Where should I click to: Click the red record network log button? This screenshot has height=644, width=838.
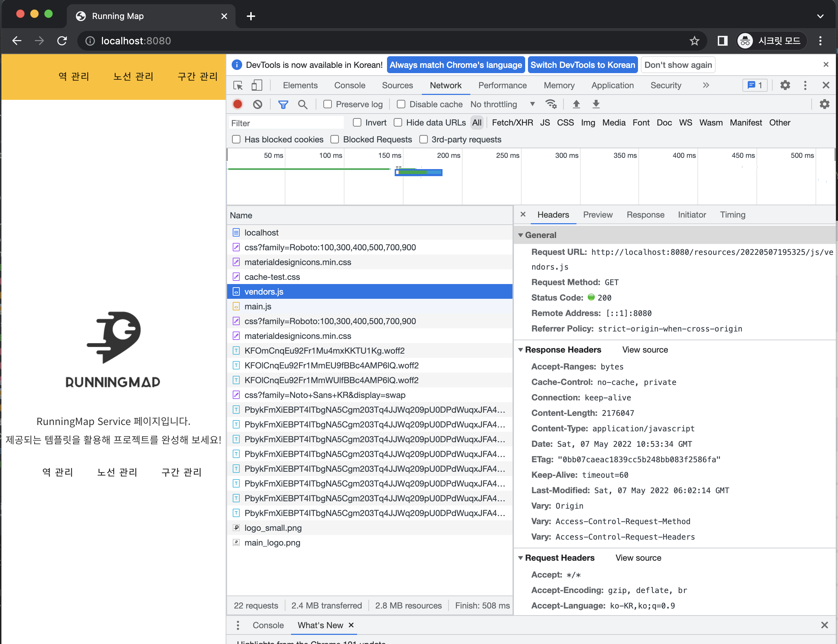(237, 104)
